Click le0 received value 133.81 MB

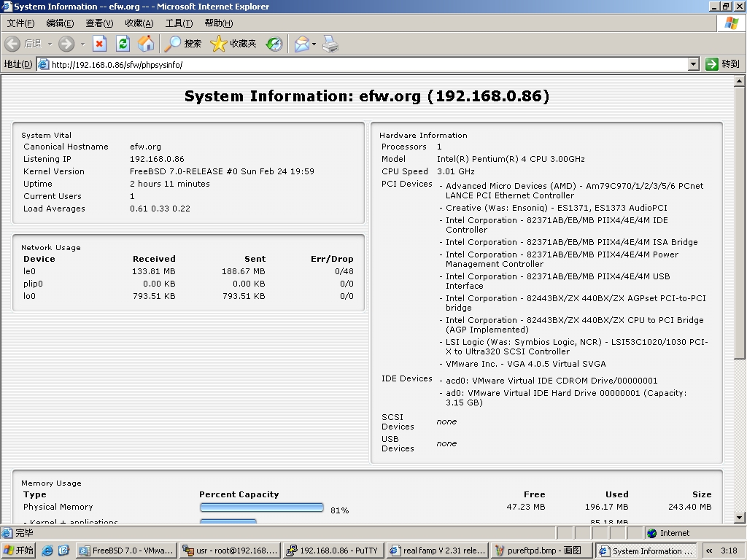coord(154,271)
